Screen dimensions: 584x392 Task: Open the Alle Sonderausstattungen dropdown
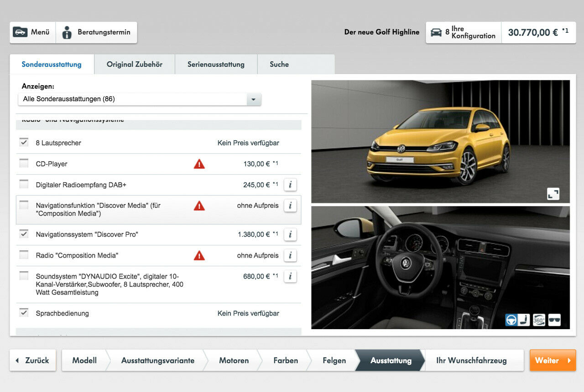tap(140, 99)
